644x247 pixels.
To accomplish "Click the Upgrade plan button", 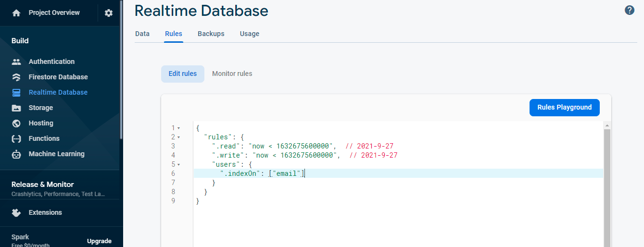I will point(99,241).
